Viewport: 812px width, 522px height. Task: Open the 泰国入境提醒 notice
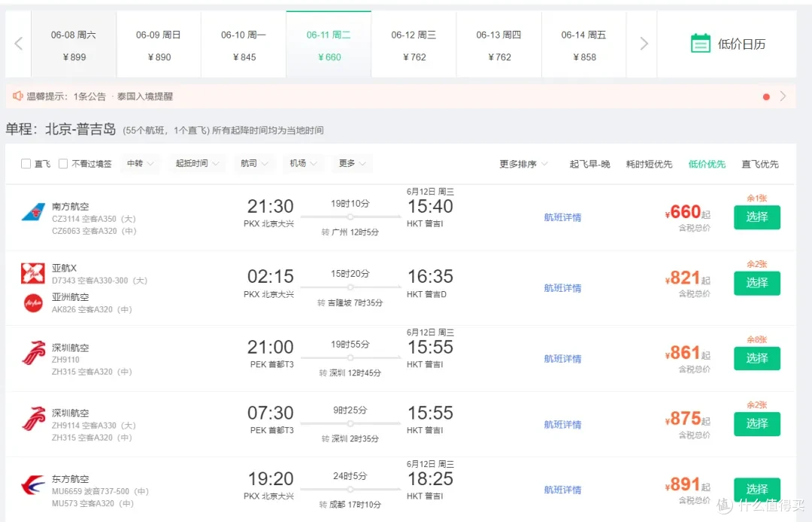(x=145, y=96)
